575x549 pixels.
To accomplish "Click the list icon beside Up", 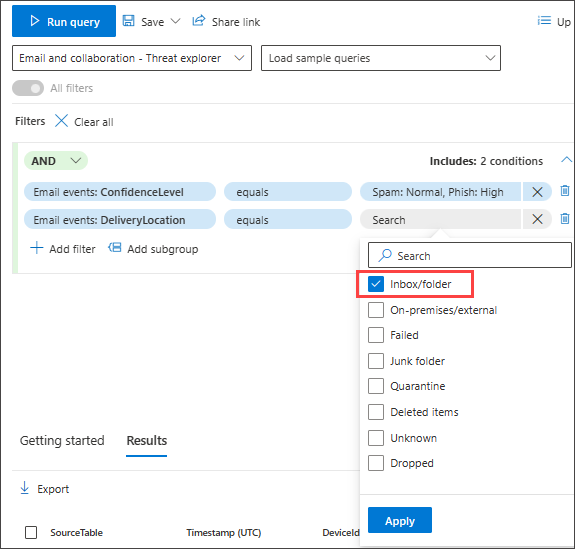I will pyautogui.click(x=544, y=21).
